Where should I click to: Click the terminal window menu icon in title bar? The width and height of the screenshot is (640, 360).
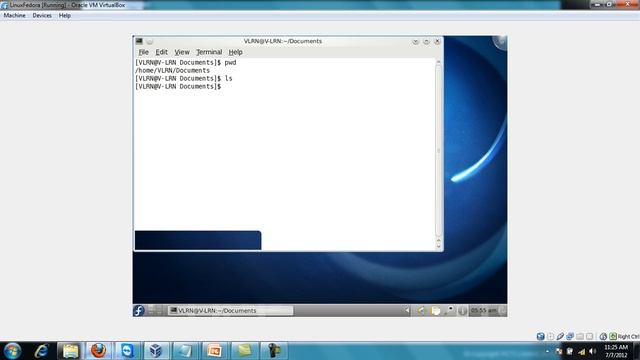tap(139, 41)
